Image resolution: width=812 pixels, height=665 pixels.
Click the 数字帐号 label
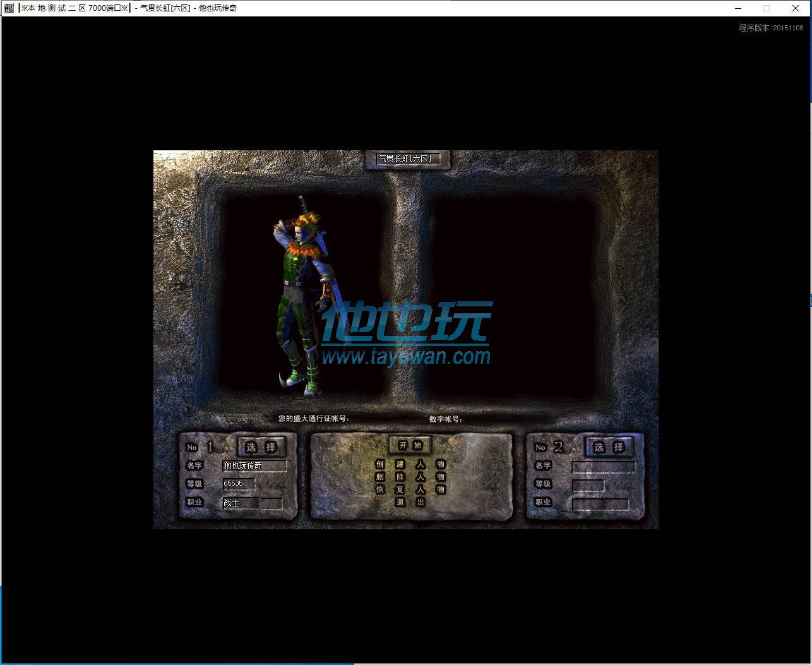(446, 419)
